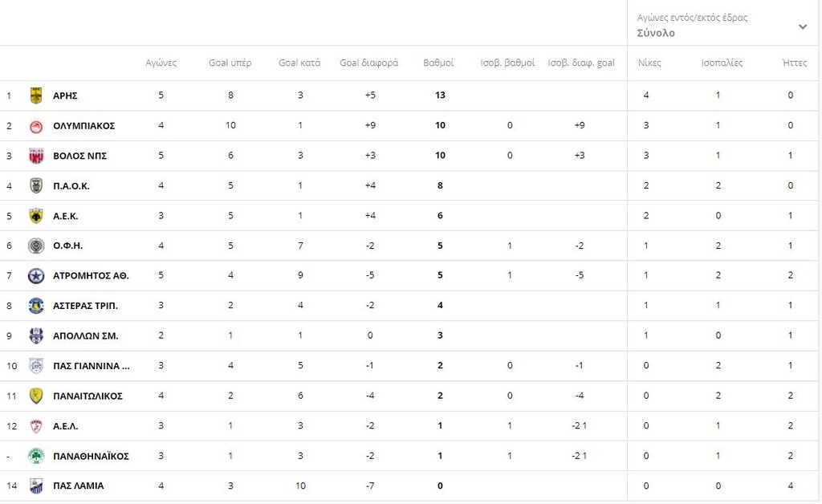
Task: Click the ΠΑΝΑΙΤΩΛΙΚΟΣ yellow crest icon
Action: pos(35,396)
